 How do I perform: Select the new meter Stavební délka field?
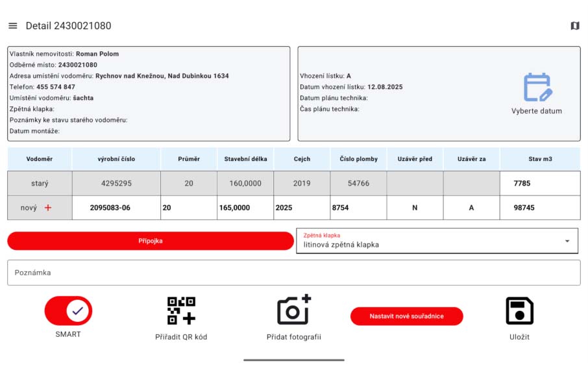(245, 208)
